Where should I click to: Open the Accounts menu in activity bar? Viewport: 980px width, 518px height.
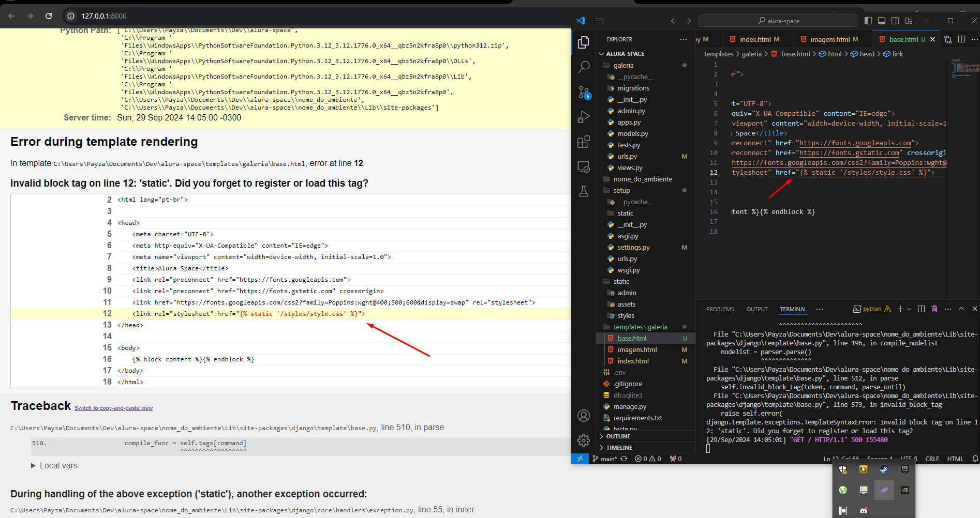point(584,416)
